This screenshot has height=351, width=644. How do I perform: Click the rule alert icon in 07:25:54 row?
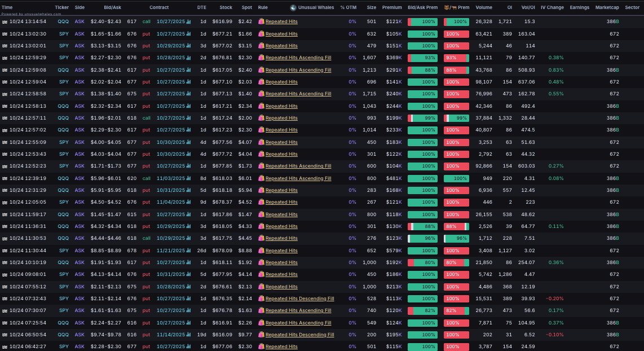click(261, 323)
